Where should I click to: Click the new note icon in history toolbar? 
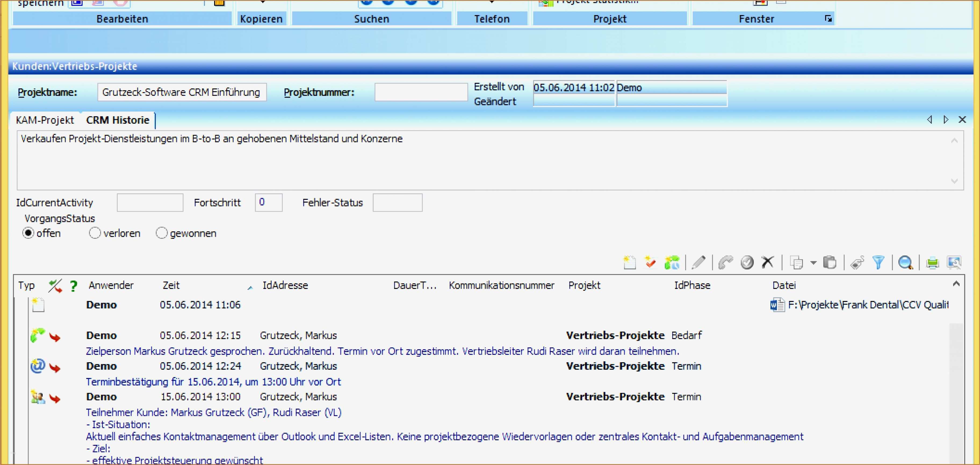click(x=630, y=262)
